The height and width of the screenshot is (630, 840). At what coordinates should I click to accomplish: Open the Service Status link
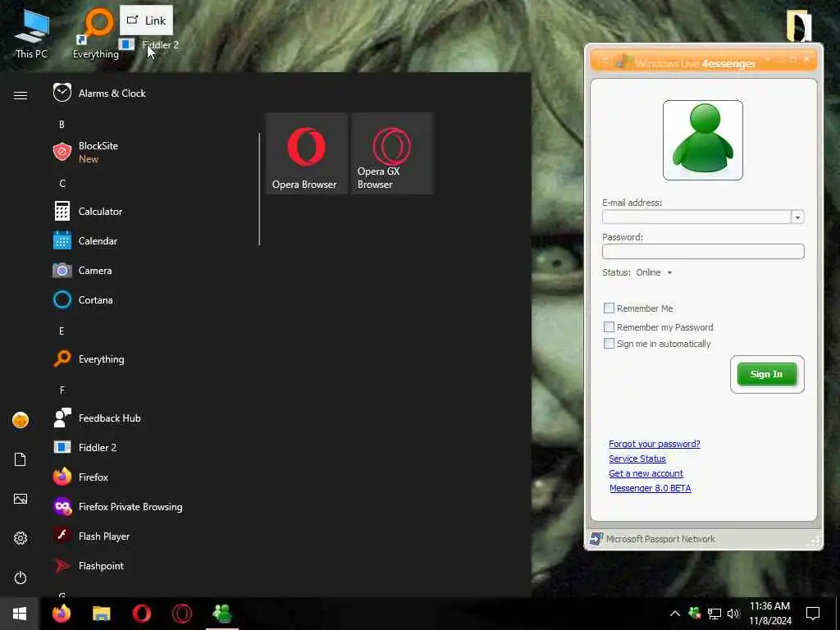tap(637, 459)
